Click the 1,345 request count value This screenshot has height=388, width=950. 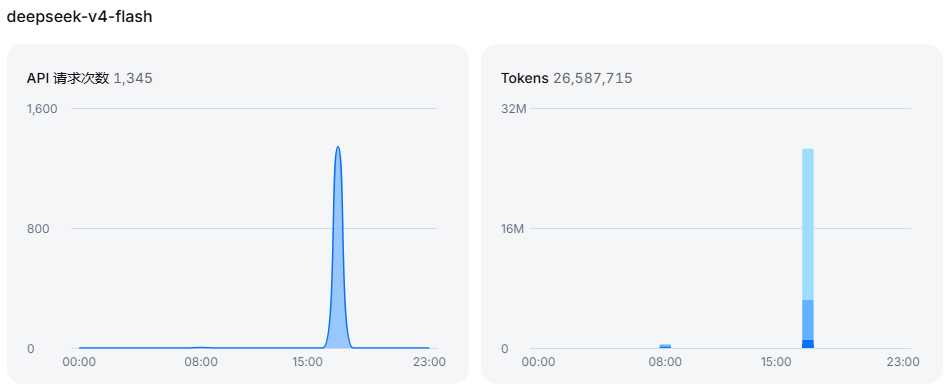tap(133, 78)
